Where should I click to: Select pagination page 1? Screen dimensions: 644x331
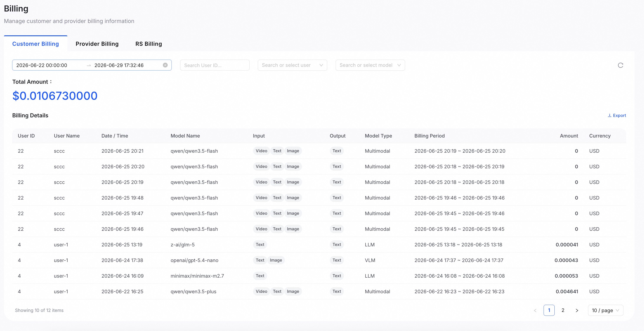(549, 310)
